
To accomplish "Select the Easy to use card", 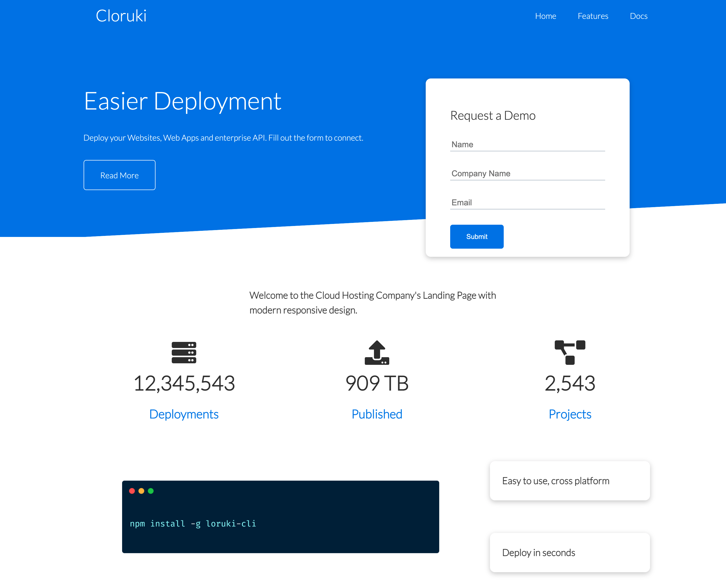I will point(570,481).
